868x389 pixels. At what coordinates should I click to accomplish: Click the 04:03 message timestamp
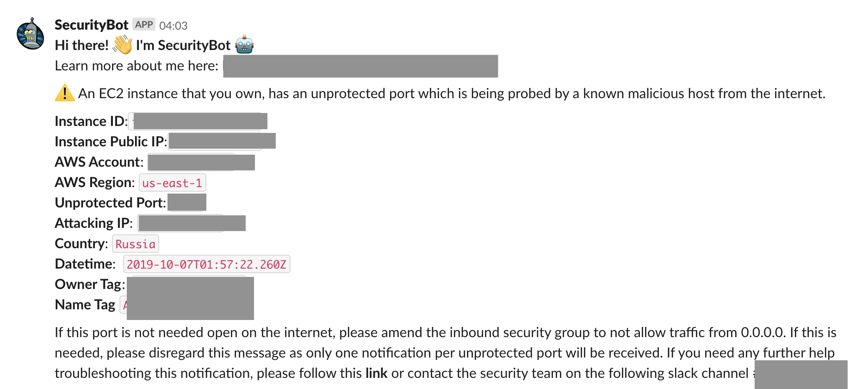point(174,25)
